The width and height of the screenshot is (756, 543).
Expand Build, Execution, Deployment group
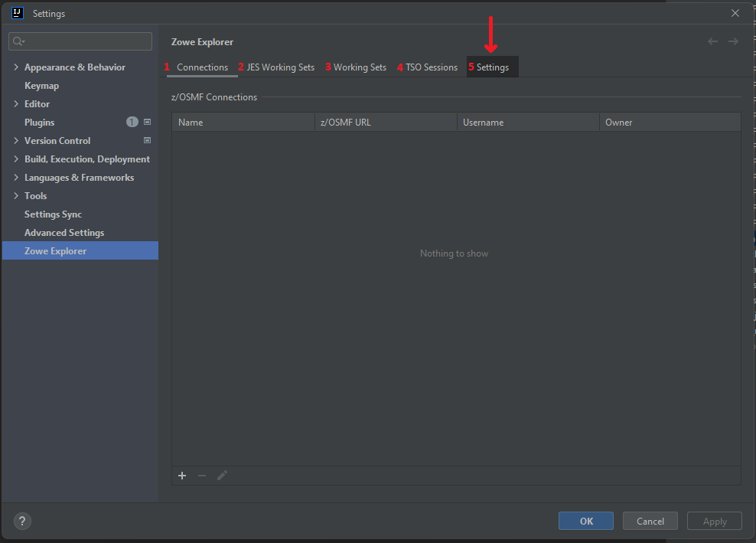click(x=16, y=159)
